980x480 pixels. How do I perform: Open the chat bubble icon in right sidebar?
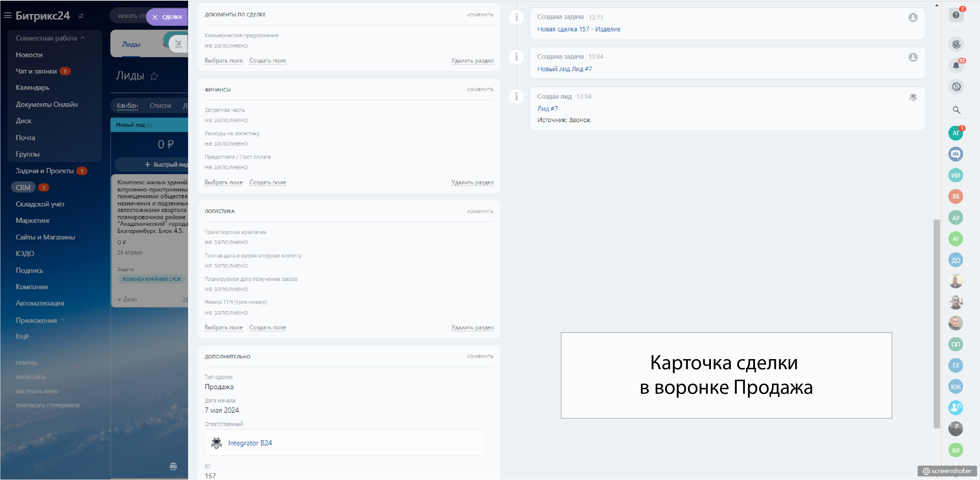956,87
